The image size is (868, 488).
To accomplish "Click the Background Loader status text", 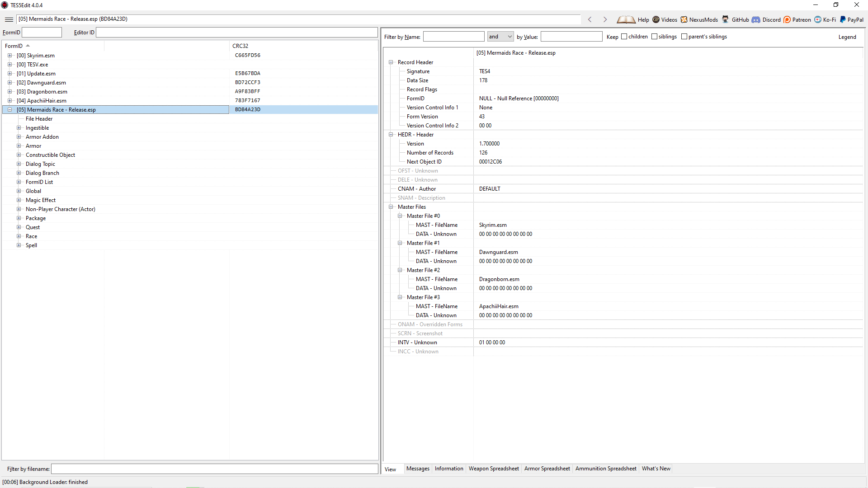I will click(45, 482).
